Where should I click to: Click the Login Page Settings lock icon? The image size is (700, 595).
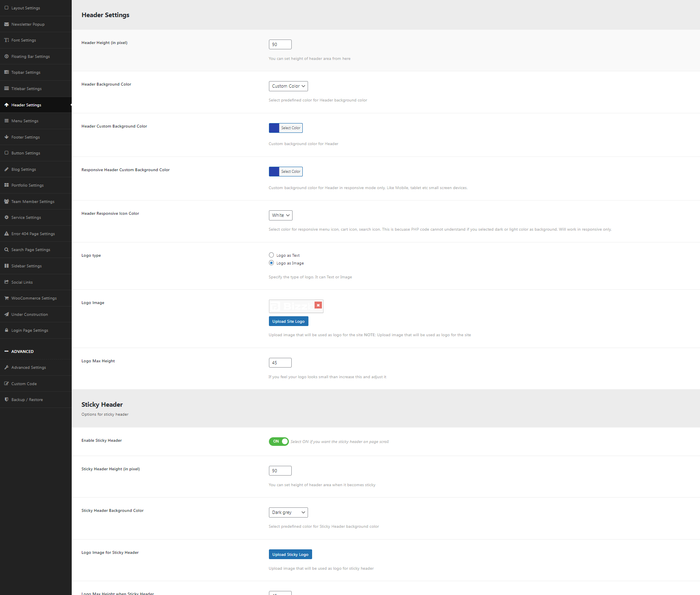[7, 331]
